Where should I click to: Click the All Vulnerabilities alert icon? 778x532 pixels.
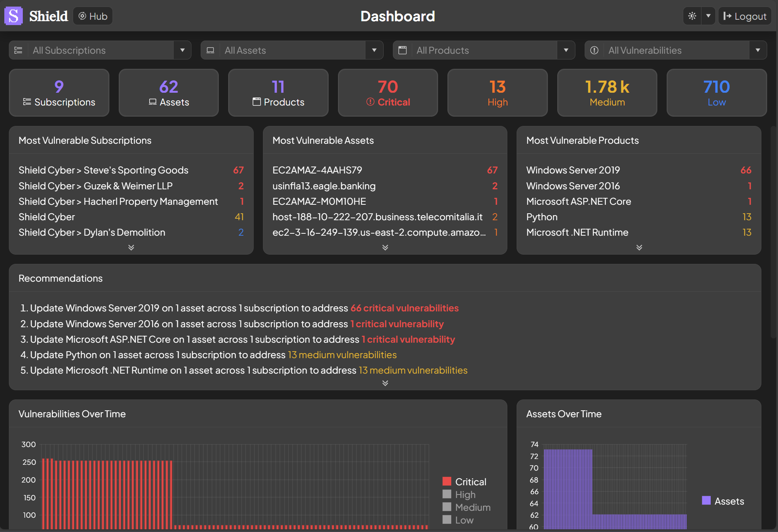pyautogui.click(x=594, y=50)
